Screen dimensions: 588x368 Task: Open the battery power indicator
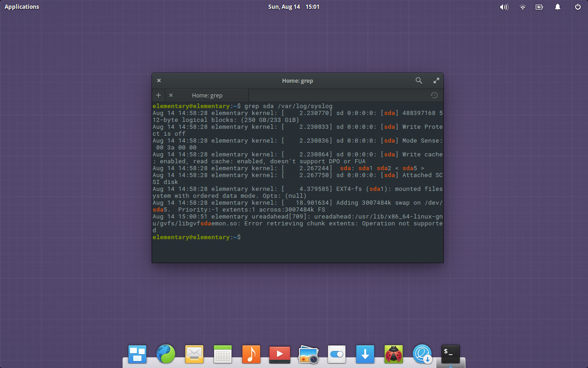539,7
